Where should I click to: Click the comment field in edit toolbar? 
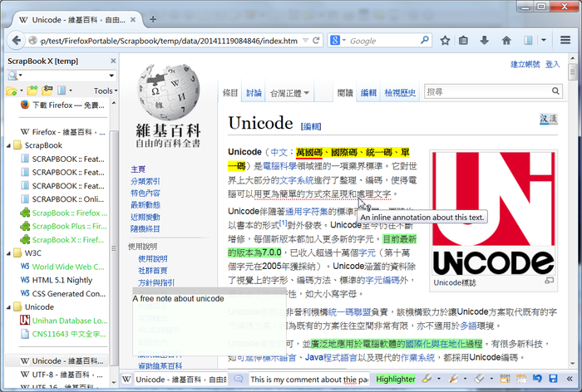[x=308, y=379]
